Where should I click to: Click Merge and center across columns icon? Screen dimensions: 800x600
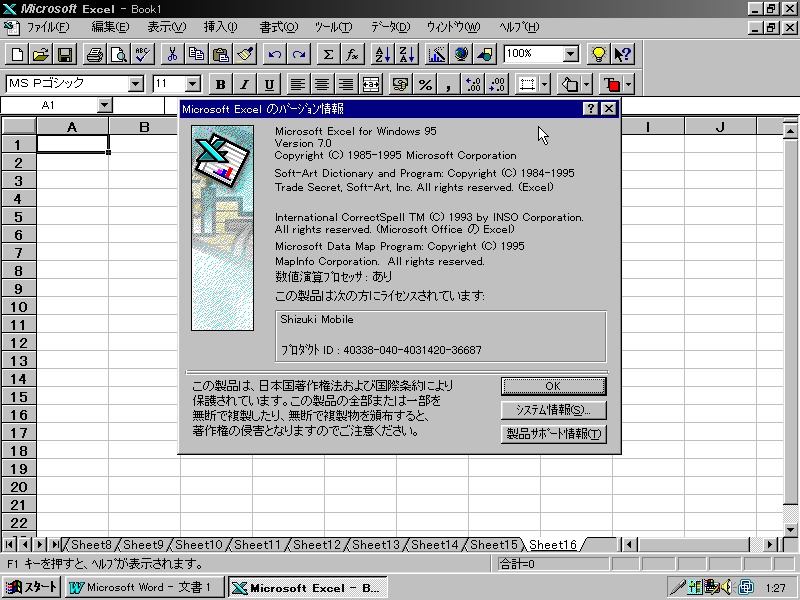pyautogui.click(x=371, y=84)
